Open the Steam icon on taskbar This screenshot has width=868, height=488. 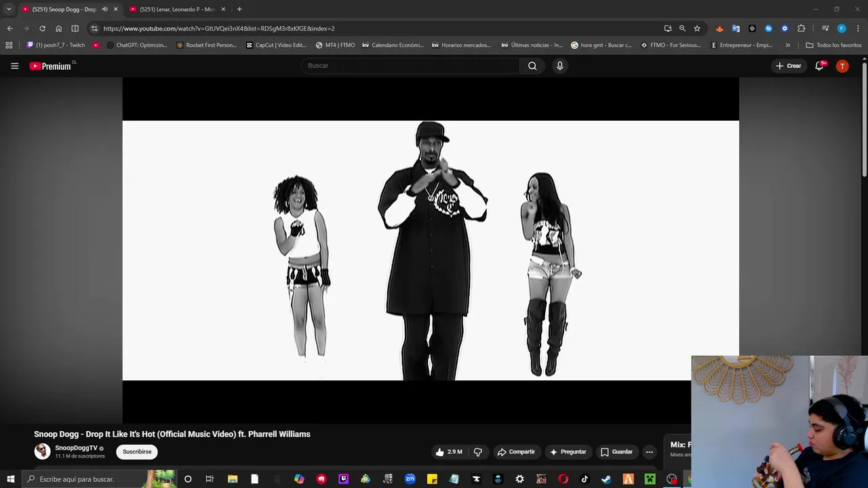[606, 479]
